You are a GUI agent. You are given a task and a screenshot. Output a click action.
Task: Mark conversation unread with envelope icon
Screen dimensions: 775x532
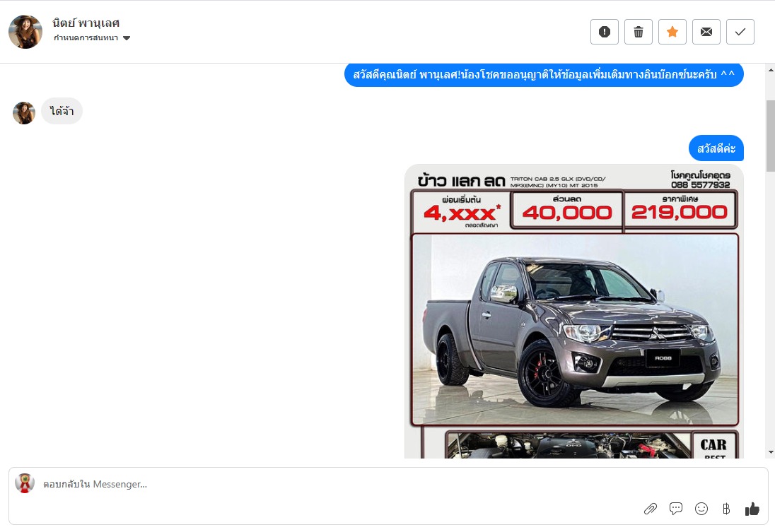706,32
